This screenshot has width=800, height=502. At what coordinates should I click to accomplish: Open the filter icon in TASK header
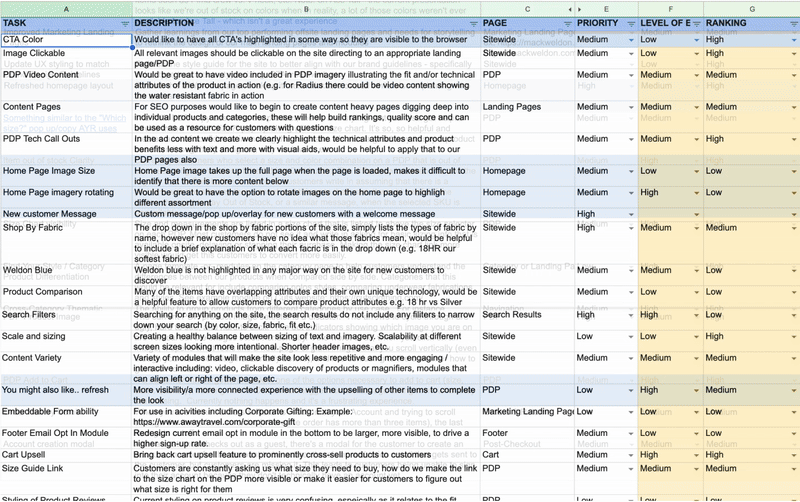[x=125, y=24]
